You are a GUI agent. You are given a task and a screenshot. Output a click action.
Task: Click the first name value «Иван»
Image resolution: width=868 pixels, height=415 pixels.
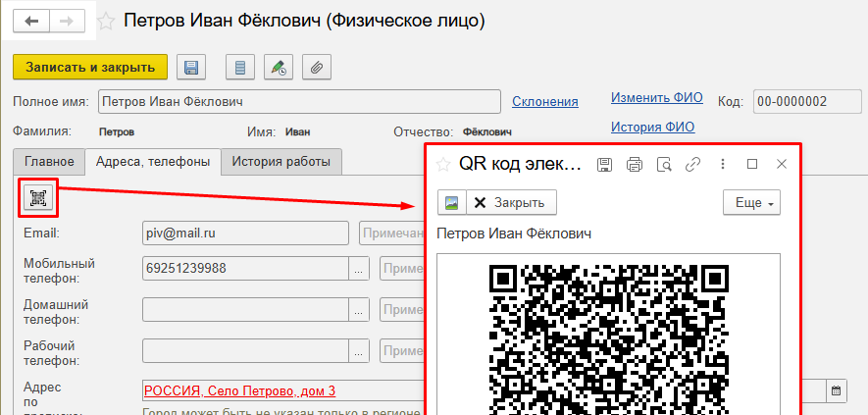[298, 131]
